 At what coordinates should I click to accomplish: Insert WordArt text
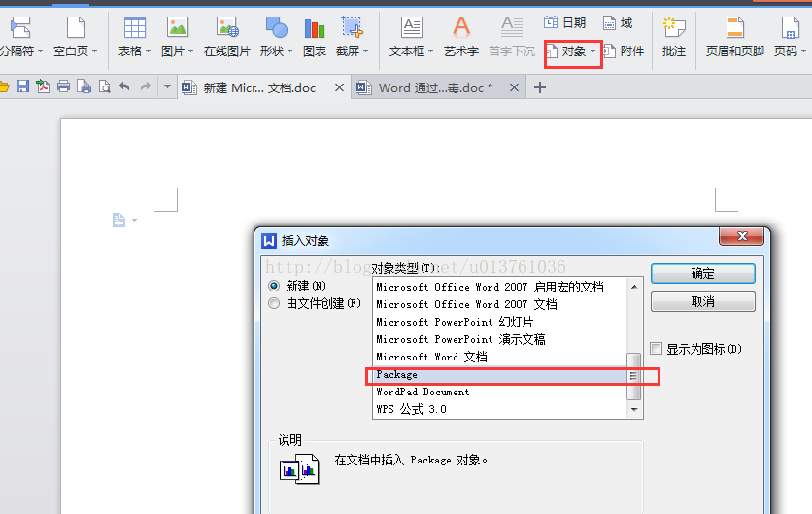tap(461, 35)
